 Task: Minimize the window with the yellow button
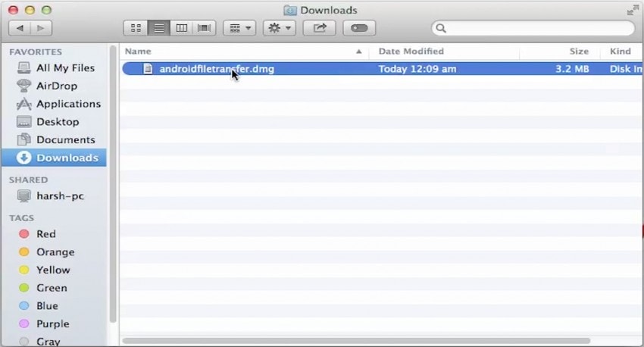30,10
